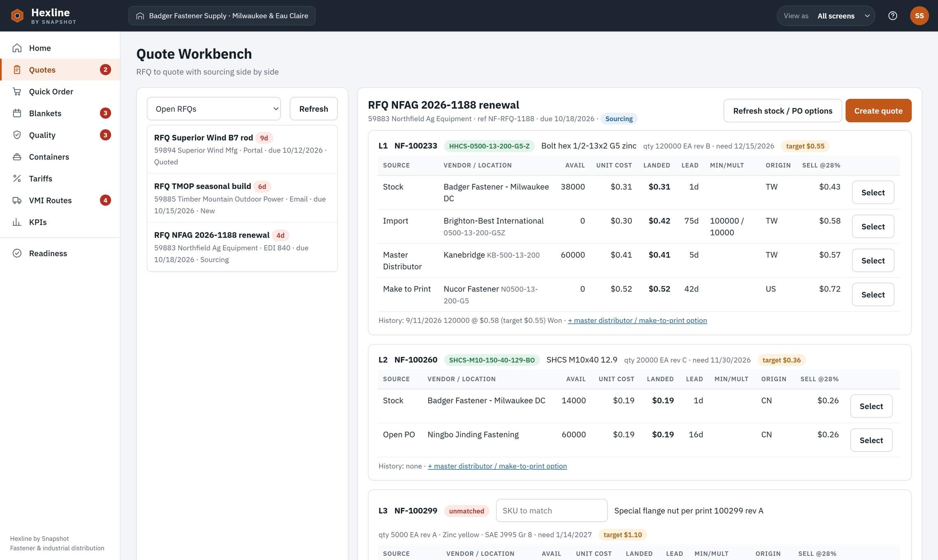Click the Home house icon in sidebar
This screenshot has height=560, width=938.
point(17,48)
